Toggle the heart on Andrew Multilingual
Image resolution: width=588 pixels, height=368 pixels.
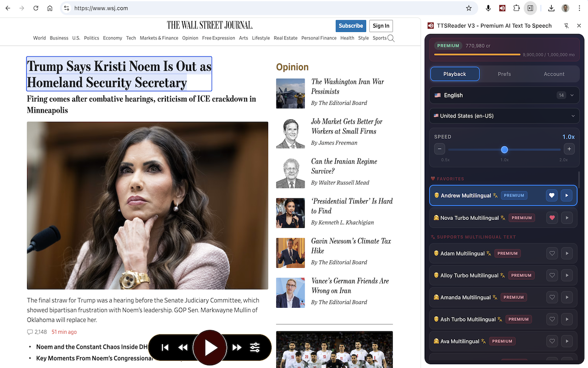point(552,195)
